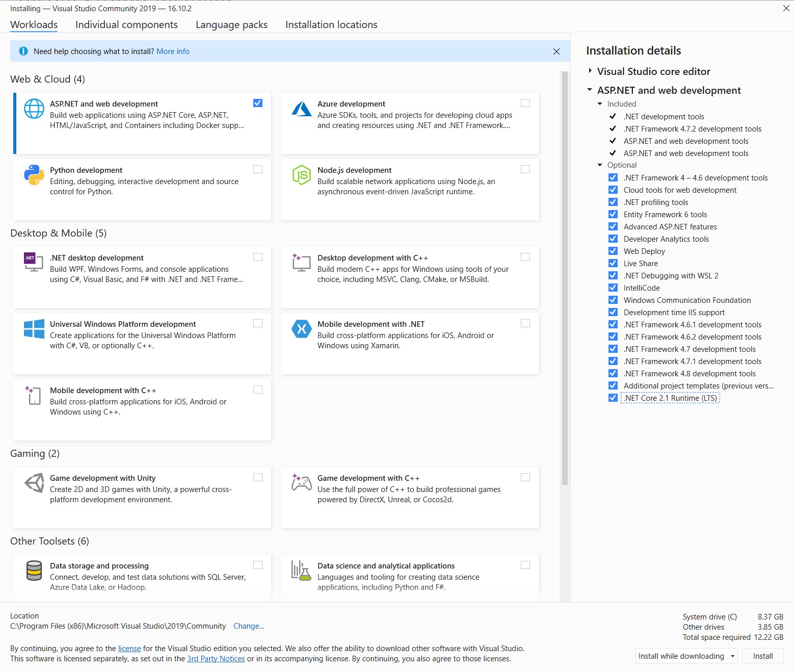Dismiss the help banner with its X
The image size is (794, 672).
(x=557, y=51)
